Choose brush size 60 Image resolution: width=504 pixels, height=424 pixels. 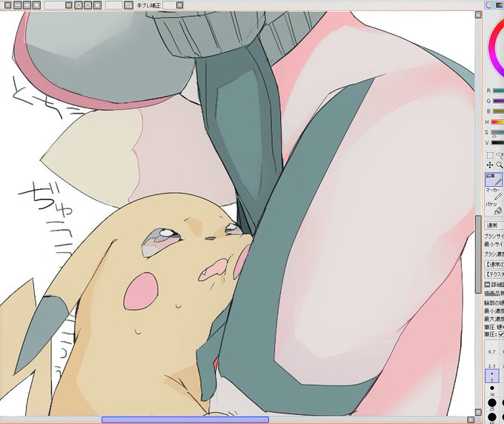coord(492,417)
